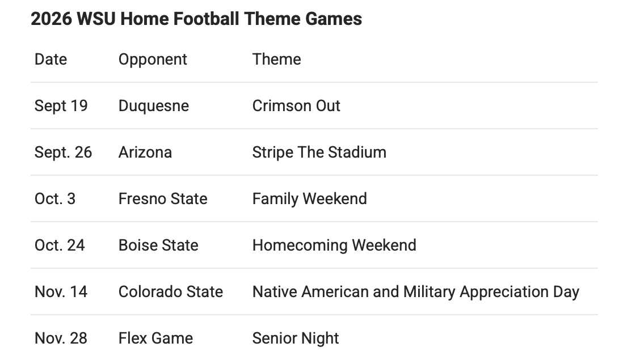Viewport: 623px width, 364px height.
Task: Select the Theme column header
Action: click(x=276, y=59)
